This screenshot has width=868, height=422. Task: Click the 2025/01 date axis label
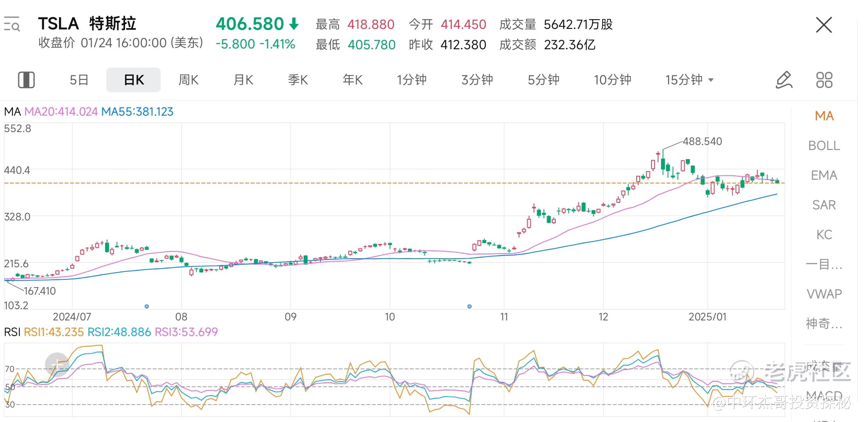pyautogui.click(x=707, y=317)
